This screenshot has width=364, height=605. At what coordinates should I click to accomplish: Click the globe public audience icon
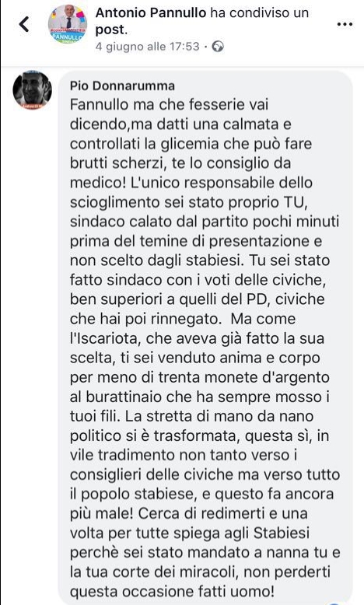[x=218, y=47]
